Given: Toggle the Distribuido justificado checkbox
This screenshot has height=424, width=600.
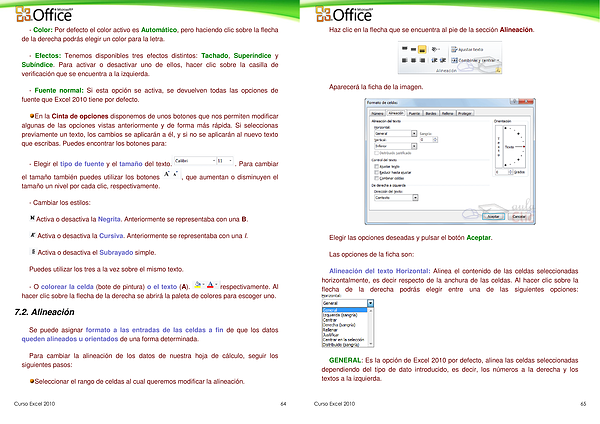Looking at the screenshot, I should pyautogui.click(x=377, y=153).
